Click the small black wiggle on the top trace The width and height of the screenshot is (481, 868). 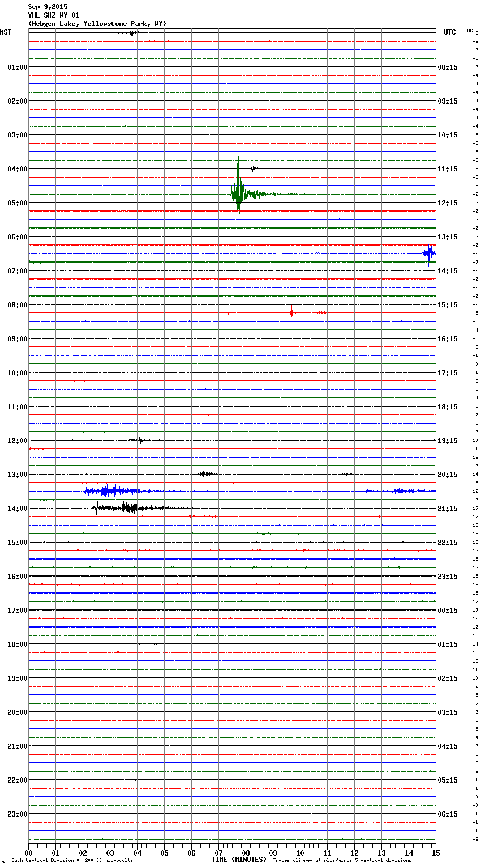128,33
